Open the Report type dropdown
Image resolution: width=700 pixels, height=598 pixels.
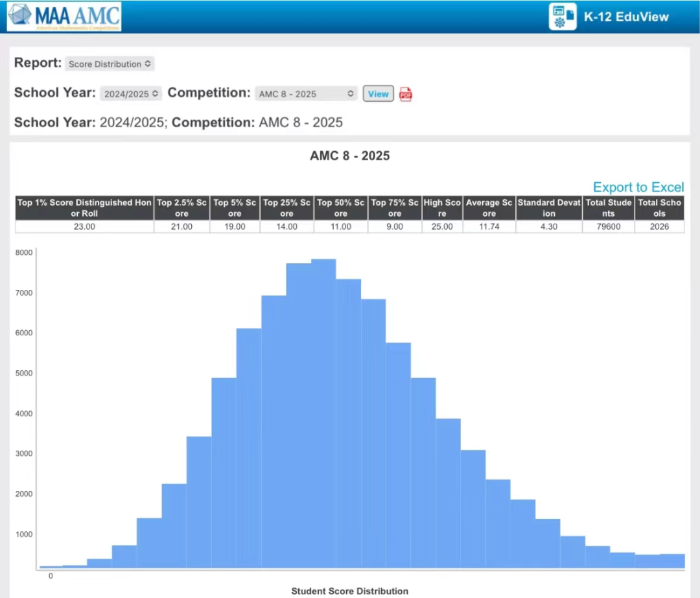click(x=110, y=64)
